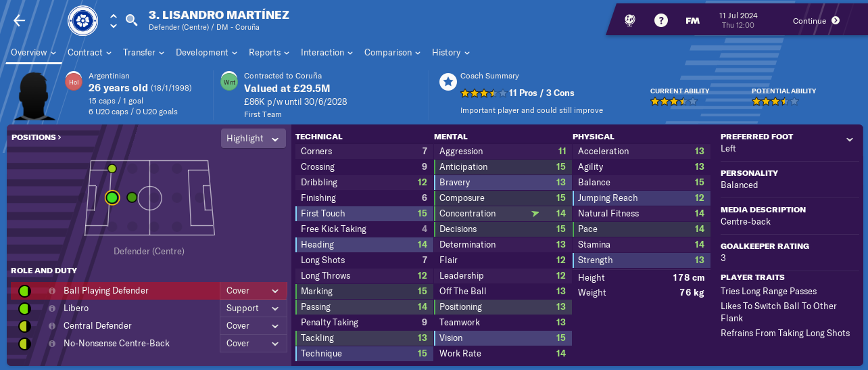Image resolution: width=868 pixels, height=370 pixels.
Task: Expand the Preferred Foot panel chevron
Action: pyautogui.click(x=849, y=140)
